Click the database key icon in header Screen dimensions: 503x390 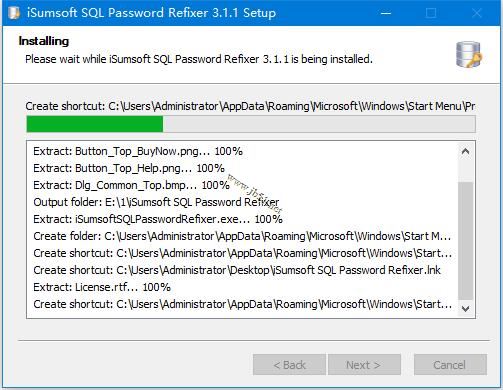(x=469, y=55)
